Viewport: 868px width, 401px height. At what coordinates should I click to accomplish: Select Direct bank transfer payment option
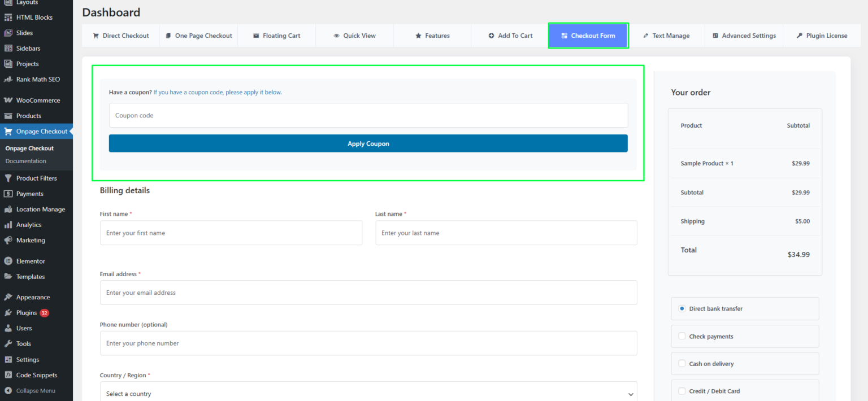(x=682, y=309)
